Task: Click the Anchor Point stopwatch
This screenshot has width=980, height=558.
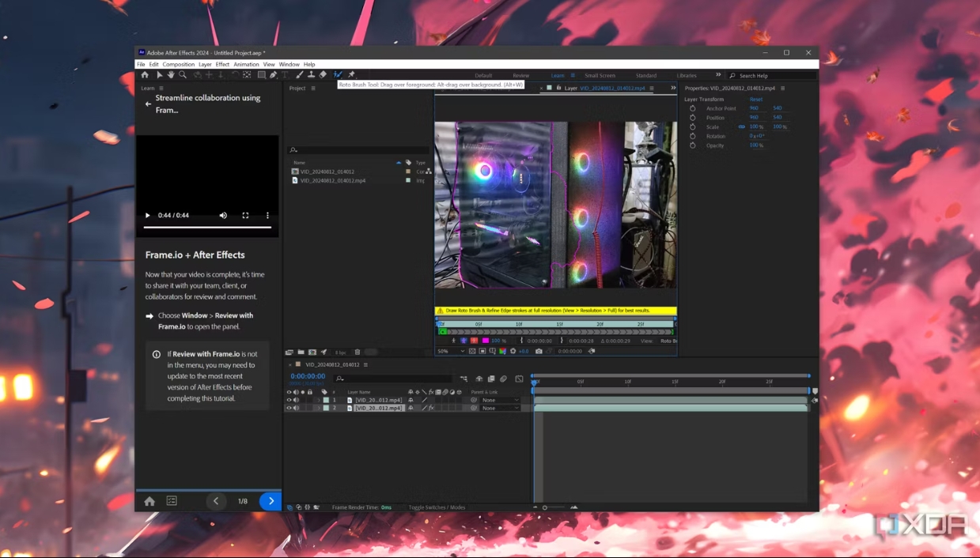Action: coord(693,108)
